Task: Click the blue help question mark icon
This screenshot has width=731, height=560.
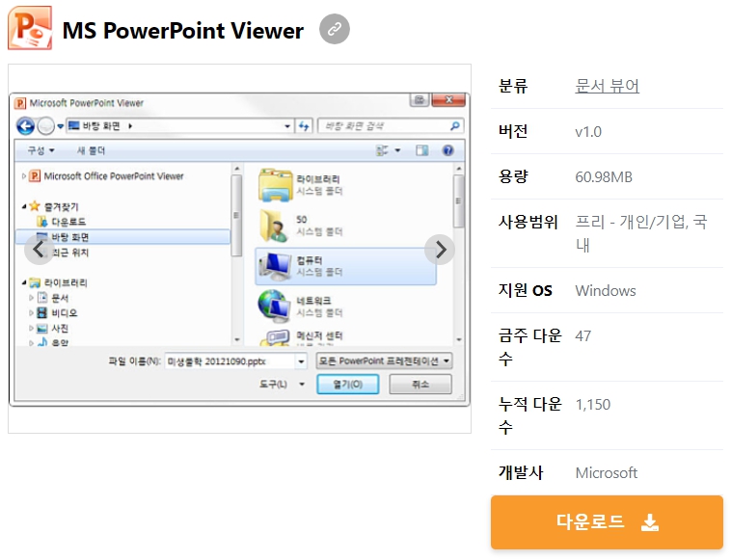Action: point(448,150)
